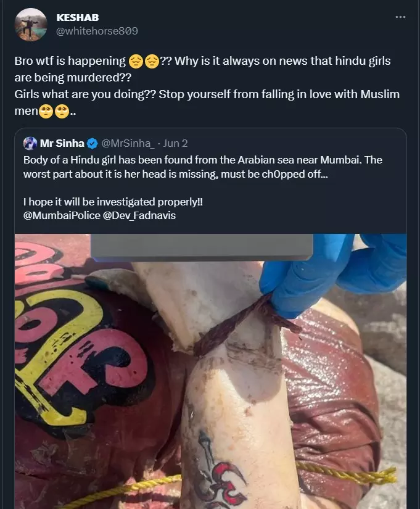Screen dimensions: 420x509
Task: Click the second pensive face emoji
Action: (152, 61)
